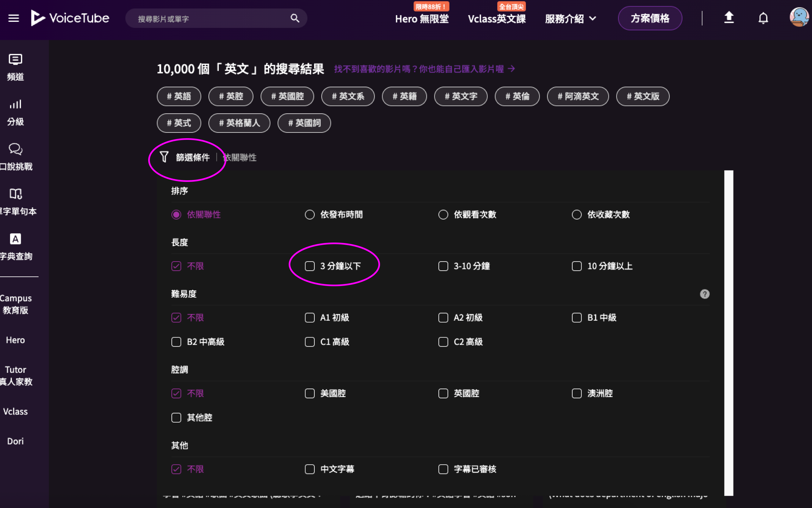This screenshot has width=812, height=508.
Task: Select the 依發布時間 sort radio
Action: point(310,215)
